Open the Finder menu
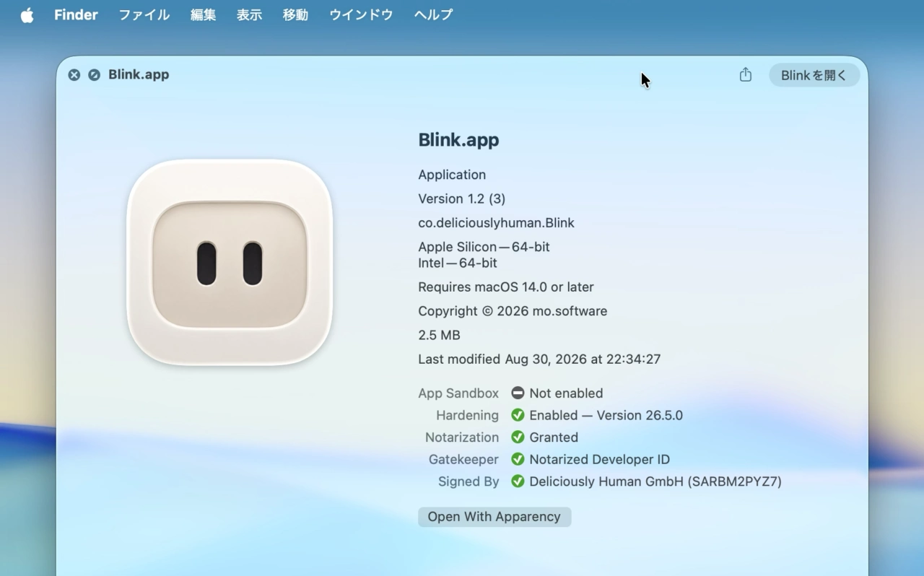The width and height of the screenshot is (924, 576). tap(76, 14)
